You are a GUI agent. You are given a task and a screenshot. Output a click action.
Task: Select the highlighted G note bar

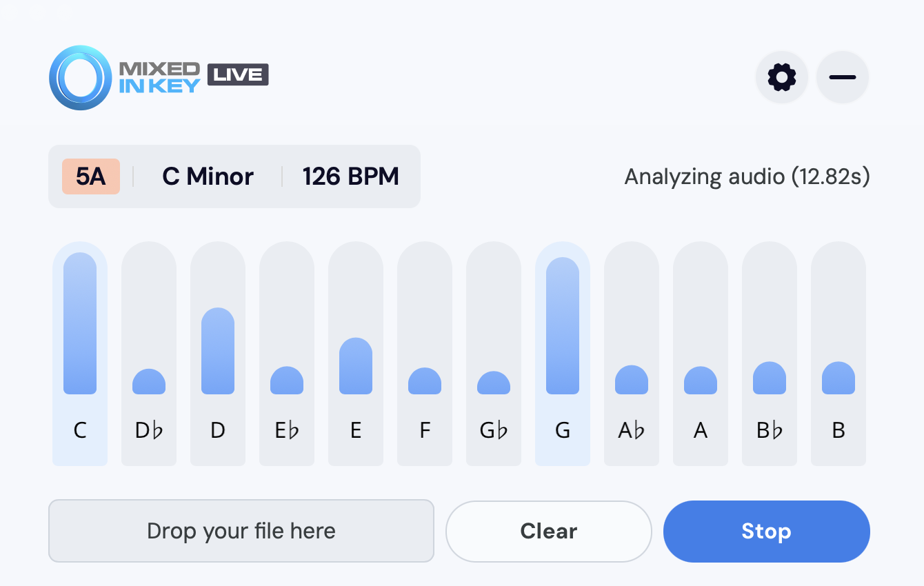563,326
